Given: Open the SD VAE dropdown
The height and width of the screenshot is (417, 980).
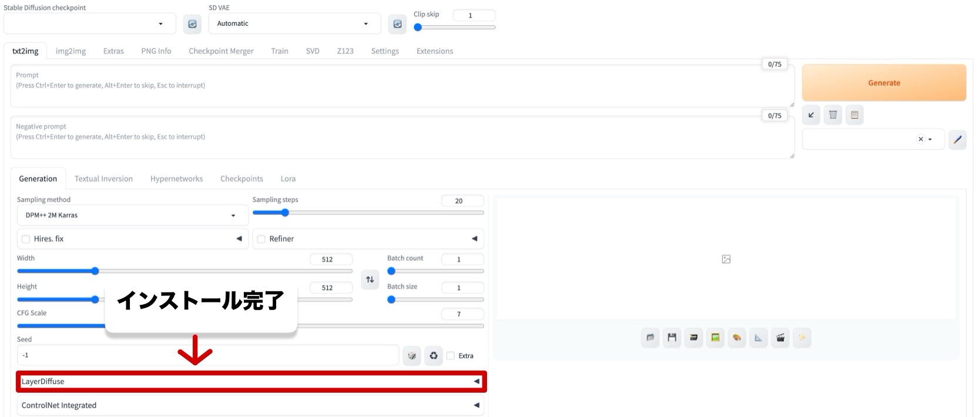Looking at the screenshot, I should point(294,24).
